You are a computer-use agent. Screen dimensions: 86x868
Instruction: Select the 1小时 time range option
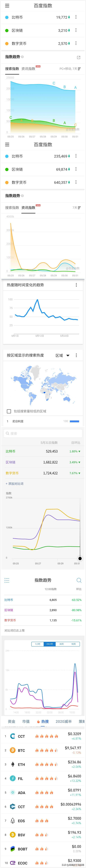(38, 644)
